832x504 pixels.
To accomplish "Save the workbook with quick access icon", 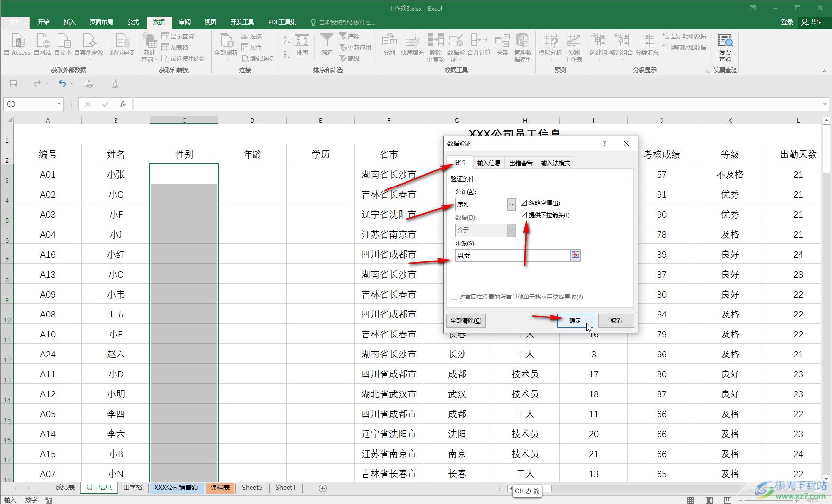I will click(13, 84).
